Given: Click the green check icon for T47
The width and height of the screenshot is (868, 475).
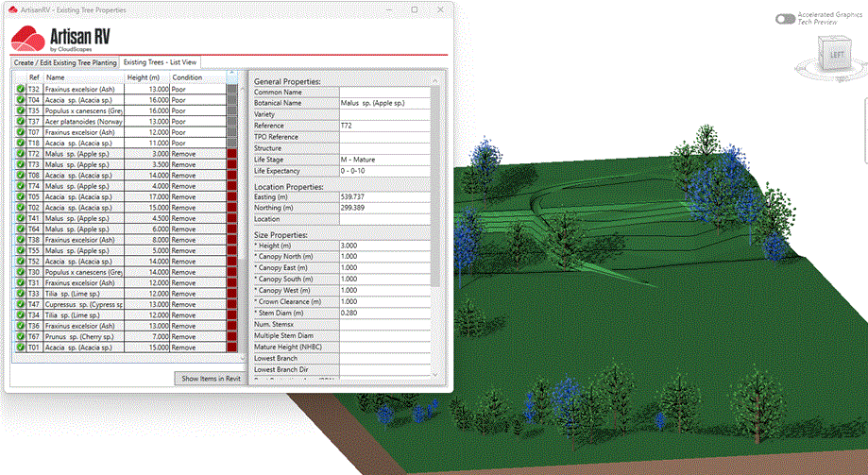Looking at the screenshot, I should pos(20,304).
